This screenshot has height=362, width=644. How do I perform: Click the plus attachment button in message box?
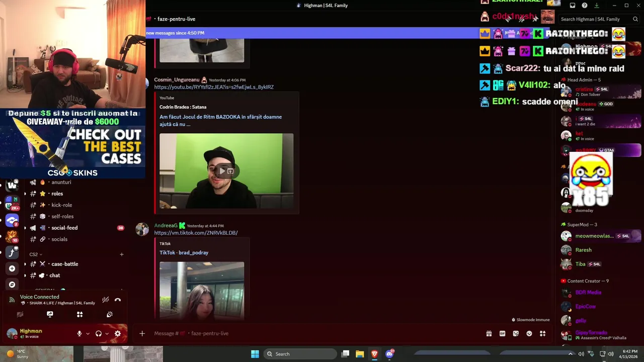[x=142, y=333]
